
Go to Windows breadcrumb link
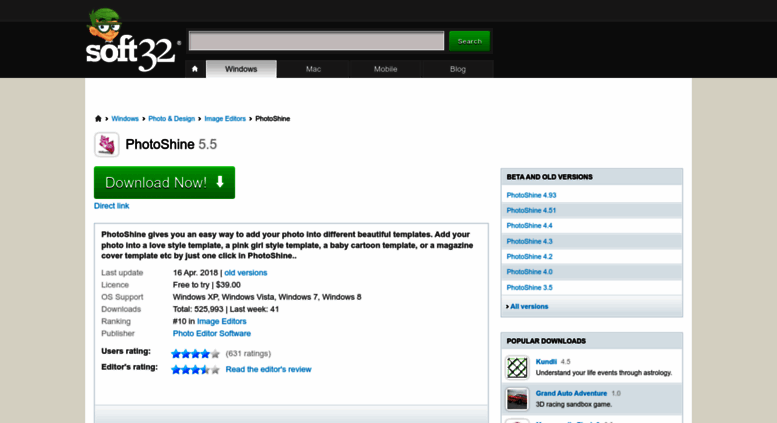[125, 118]
